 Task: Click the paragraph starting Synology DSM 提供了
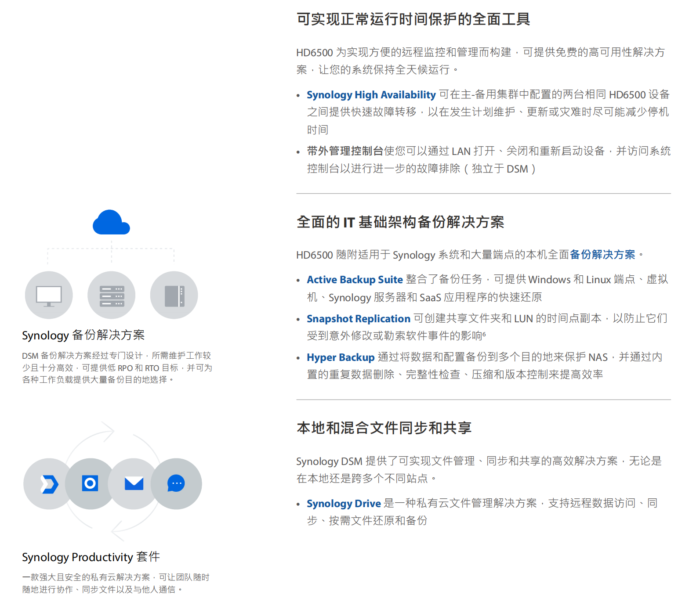click(479, 470)
